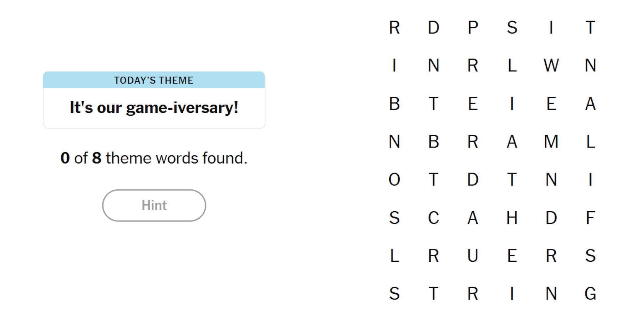
Task: Click the Today's Theme header banner
Action: (154, 80)
